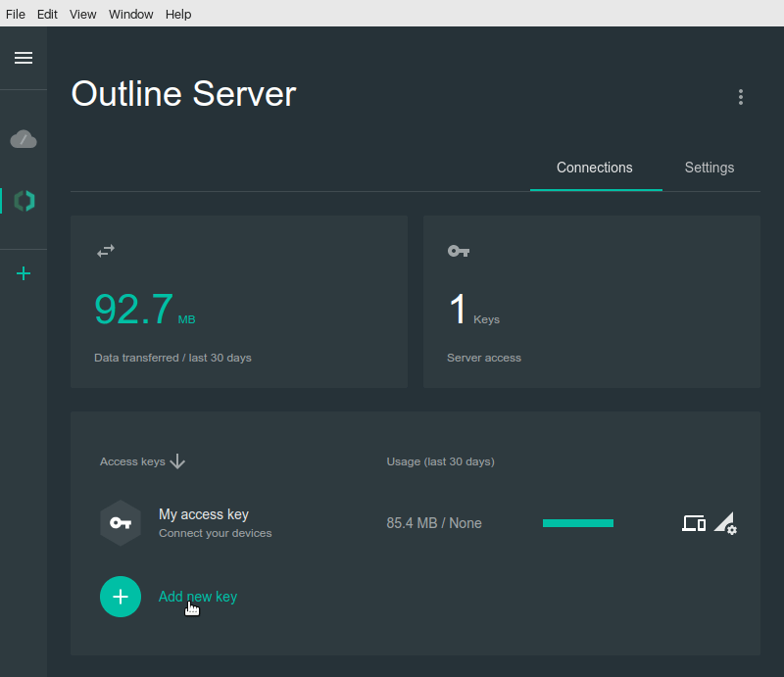
Task: Click the share access key devices icon
Action: click(694, 523)
